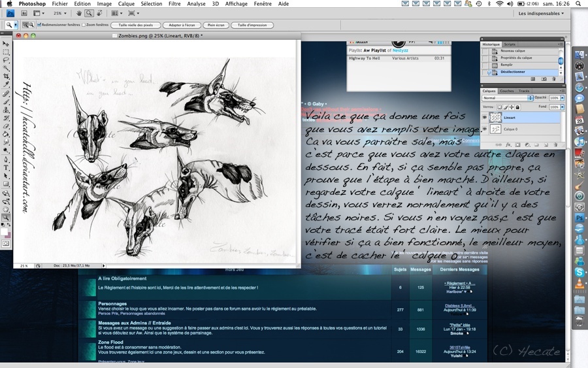Launch Adobe Bridge from application bar
Image resolution: width=588 pixels, height=368 pixels.
point(24,13)
